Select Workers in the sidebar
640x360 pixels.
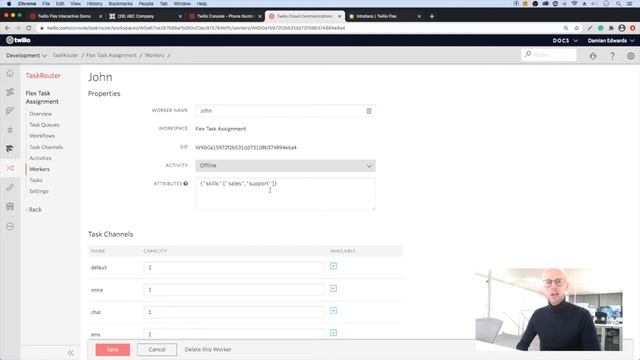pyautogui.click(x=40, y=169)
